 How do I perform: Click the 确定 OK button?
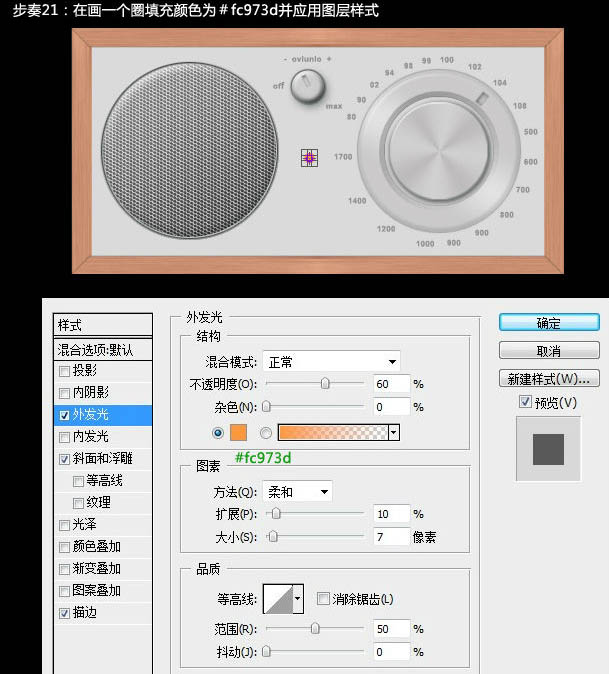tap(549, 322)
